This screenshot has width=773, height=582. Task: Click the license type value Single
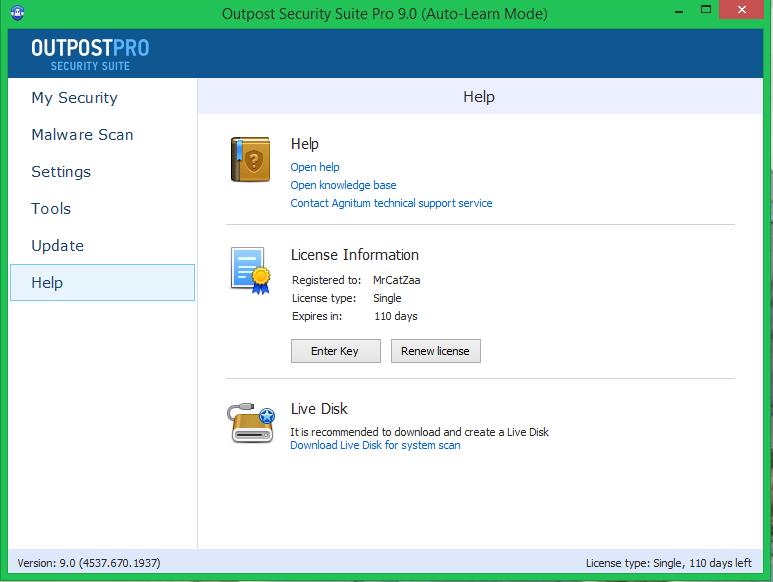[387, 298]
